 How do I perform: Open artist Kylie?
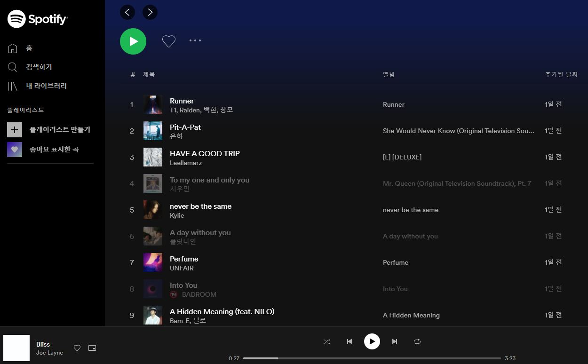177,215
